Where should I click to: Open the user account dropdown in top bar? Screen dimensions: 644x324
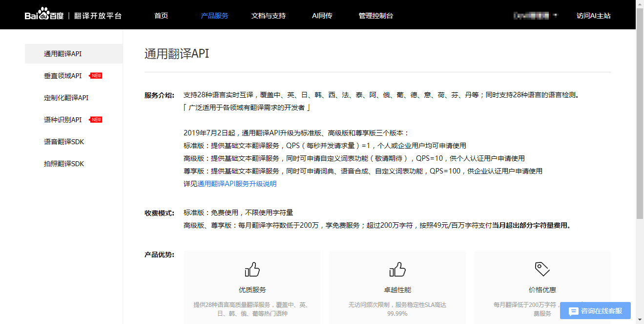point(536,15)
